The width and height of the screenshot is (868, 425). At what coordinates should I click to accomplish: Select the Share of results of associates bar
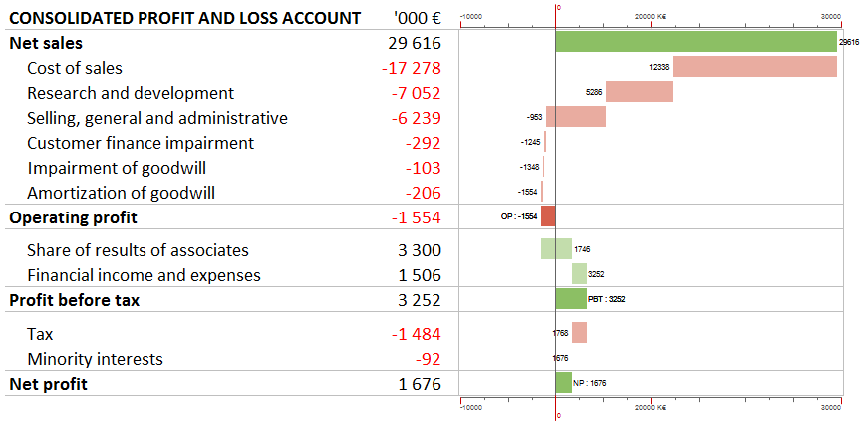tap(556, 249)
